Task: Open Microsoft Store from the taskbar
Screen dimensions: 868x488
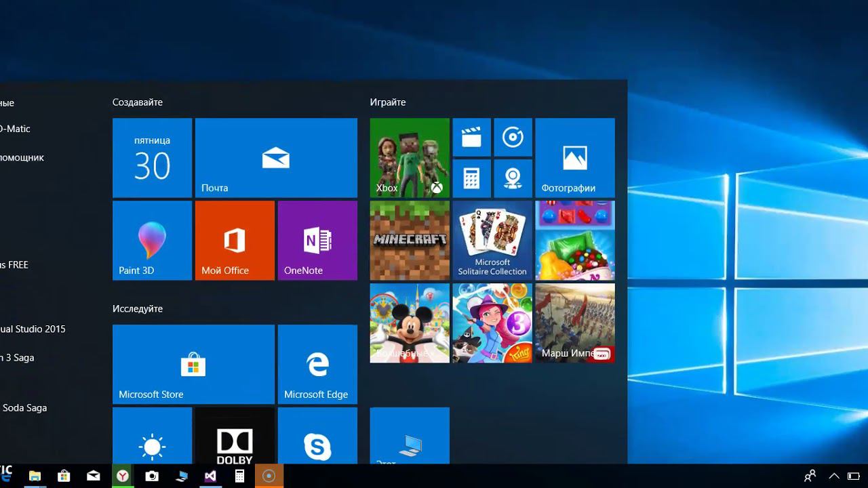Action: pos(64,476)
